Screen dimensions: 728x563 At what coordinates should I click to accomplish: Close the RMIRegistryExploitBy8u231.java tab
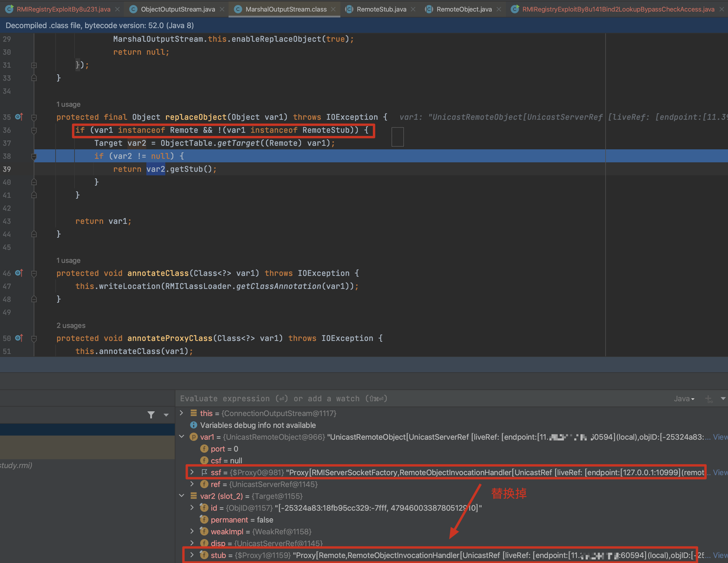click(117, 9)
